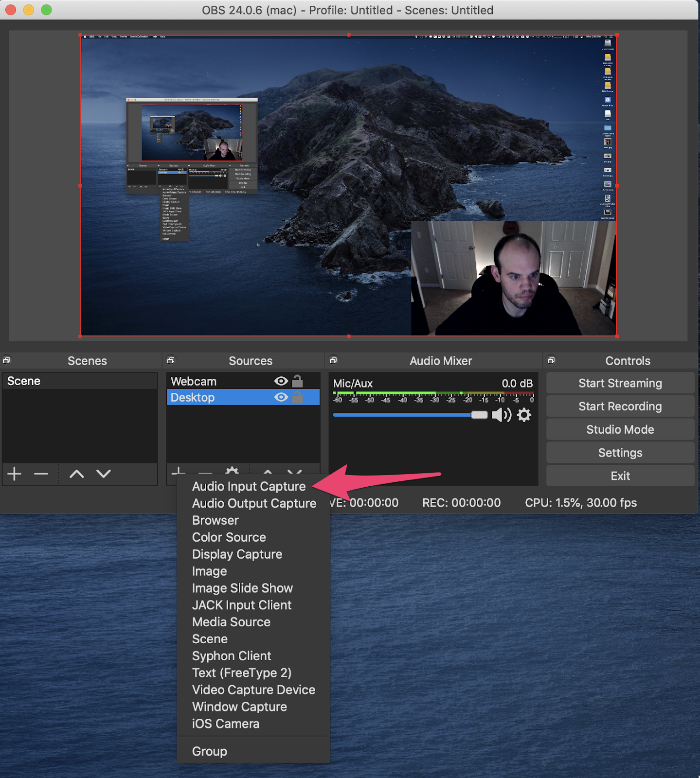
Task: Select the Scene entry in the add-source menu
Action: 254,639
